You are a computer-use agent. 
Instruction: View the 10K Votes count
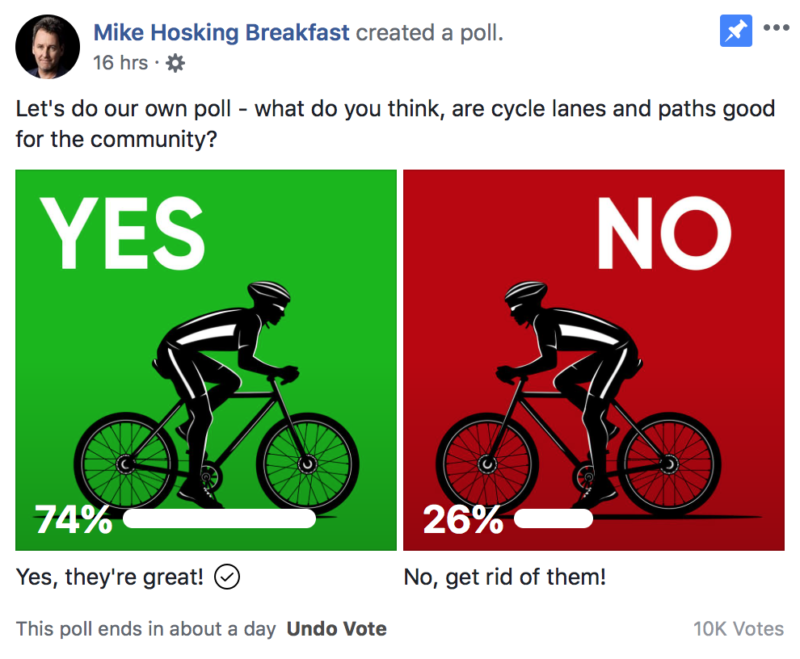click(x=738, y=629)
